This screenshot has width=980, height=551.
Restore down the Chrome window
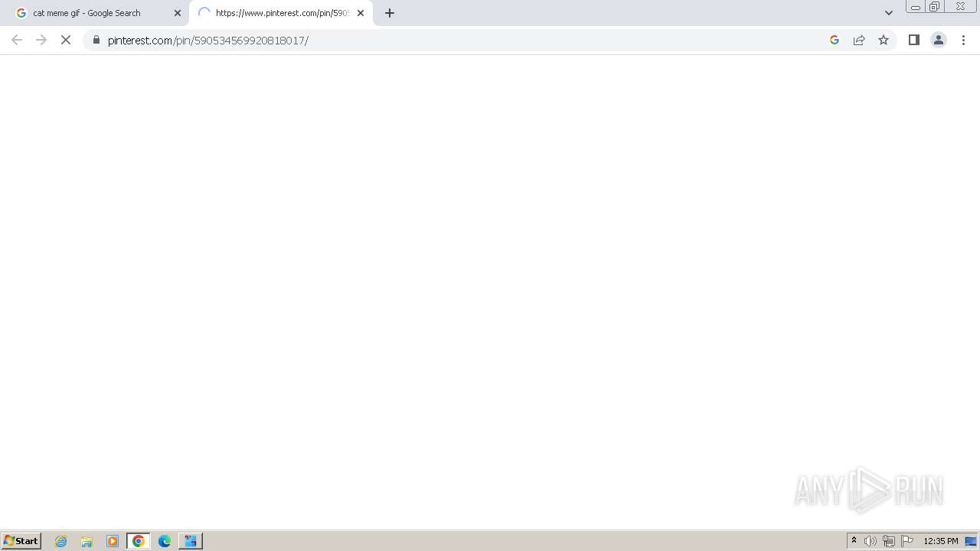click(x=935, y=7)
